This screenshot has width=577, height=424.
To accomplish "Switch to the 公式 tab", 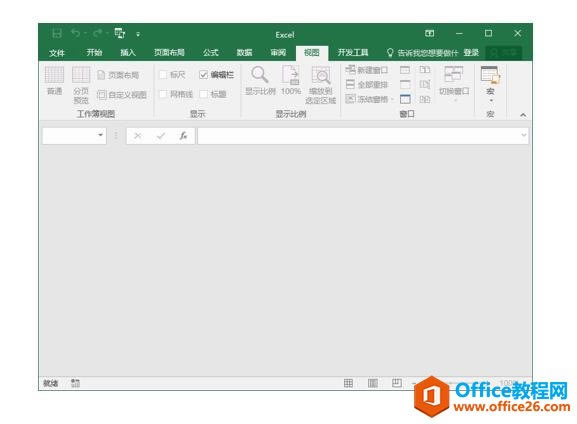I will (211, 53).
